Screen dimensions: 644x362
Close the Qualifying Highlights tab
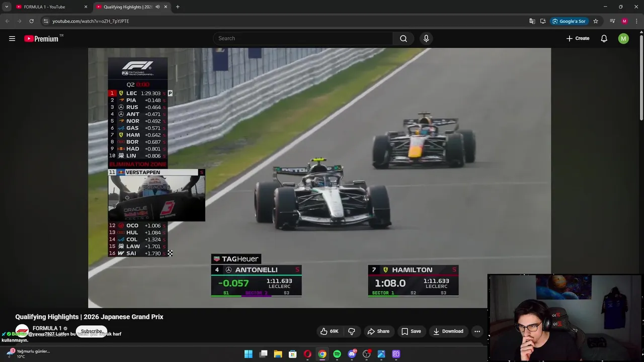(166, 7)
